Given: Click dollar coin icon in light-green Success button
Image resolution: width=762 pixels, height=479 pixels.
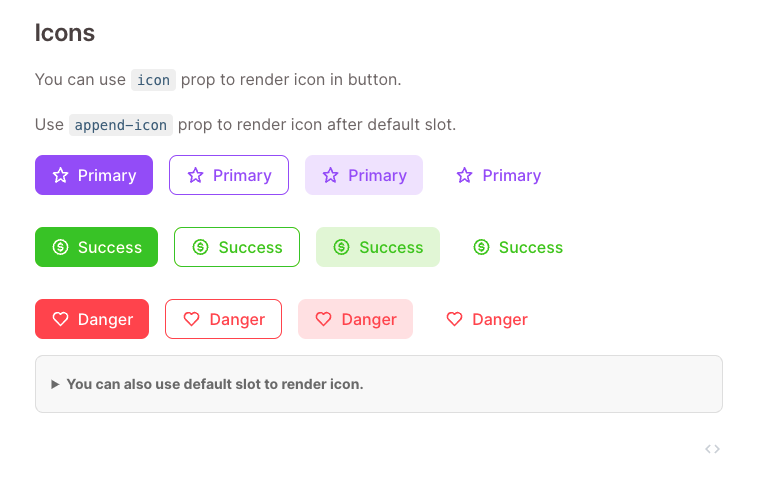Looking at the screenshot, I should tap(341, 247).
